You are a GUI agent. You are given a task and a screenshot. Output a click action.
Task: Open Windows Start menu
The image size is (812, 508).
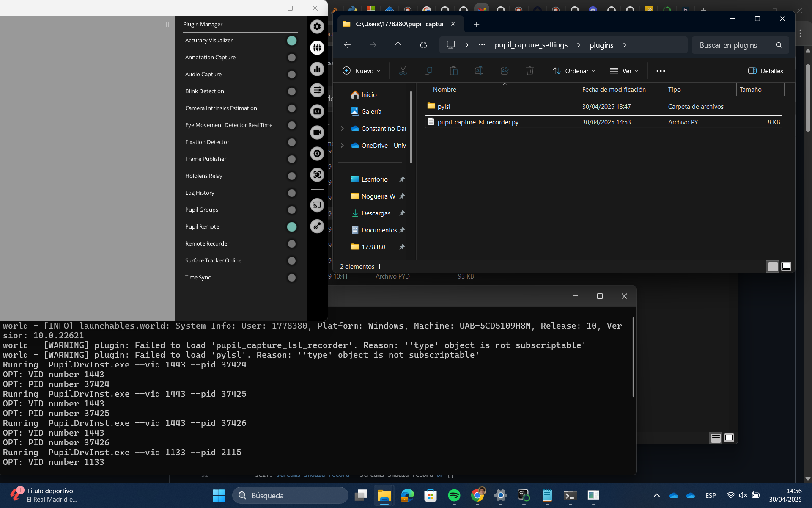[x=219, y=495]
